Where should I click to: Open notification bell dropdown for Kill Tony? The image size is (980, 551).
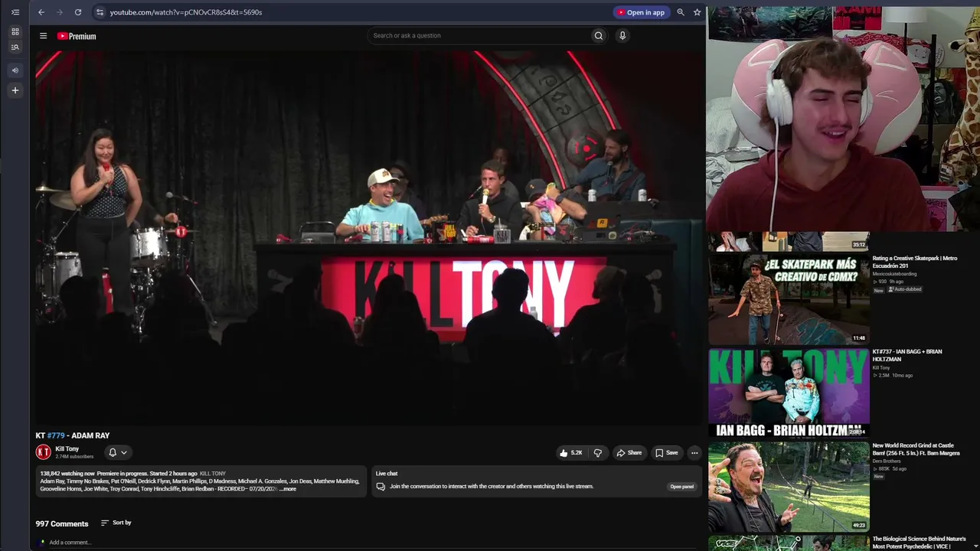click(x=118, y=452)
